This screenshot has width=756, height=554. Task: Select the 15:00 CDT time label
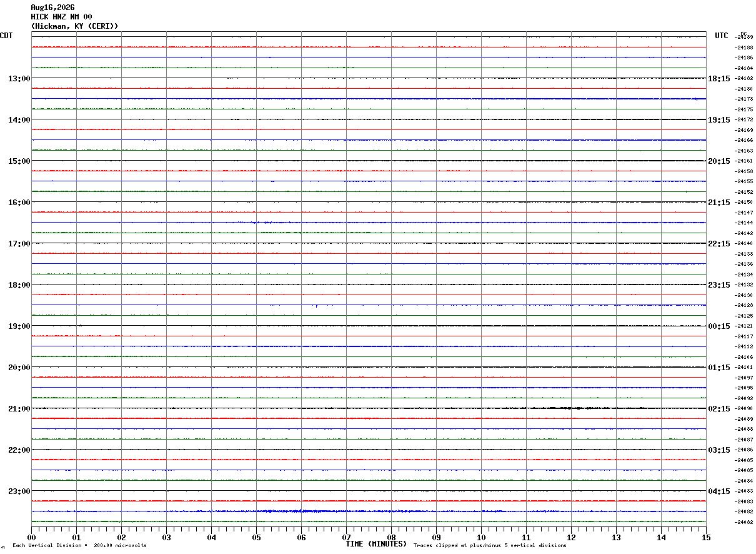pyautogui.click(x=19, y=161)
